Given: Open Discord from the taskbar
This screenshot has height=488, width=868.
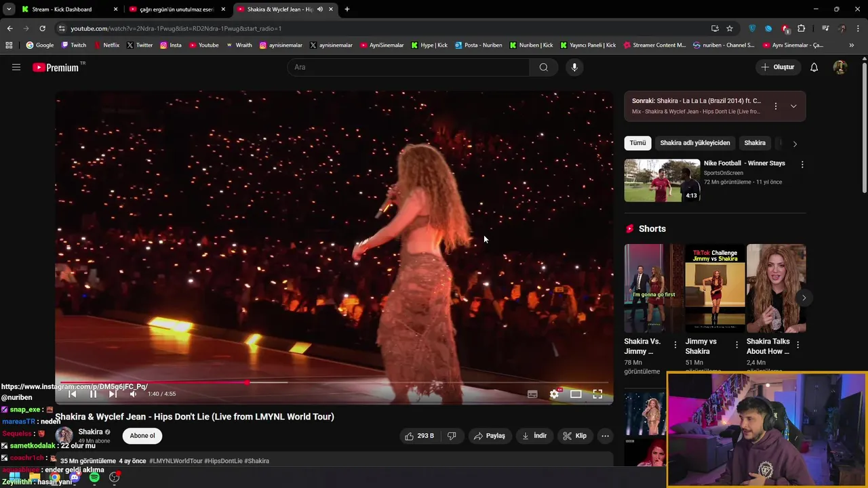Looking at the screenshot, I should click(75, 478).
